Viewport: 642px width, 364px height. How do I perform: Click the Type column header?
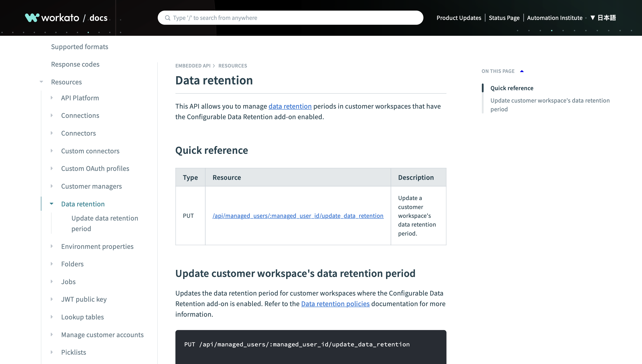point(190,178)
